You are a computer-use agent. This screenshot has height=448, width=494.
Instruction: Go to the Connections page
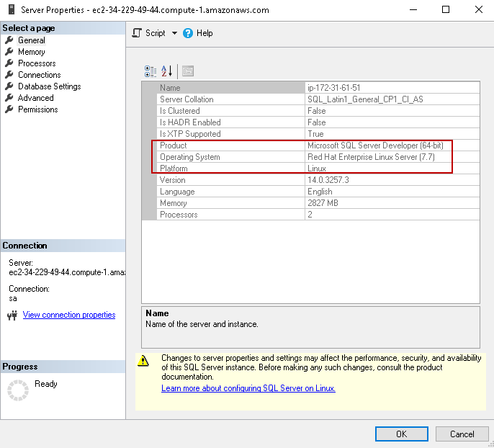point(39,75)
